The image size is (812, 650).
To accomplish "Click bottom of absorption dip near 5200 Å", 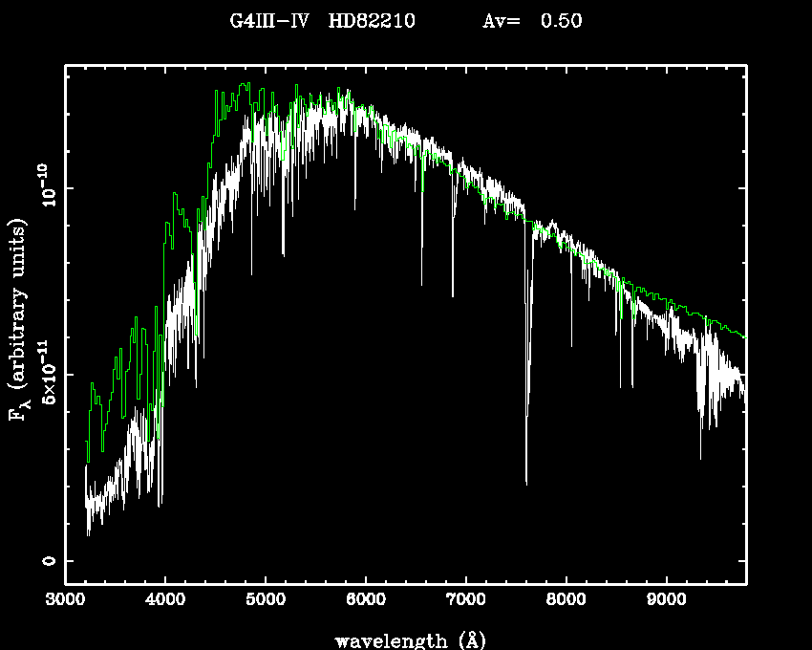I will click(283, 255).
